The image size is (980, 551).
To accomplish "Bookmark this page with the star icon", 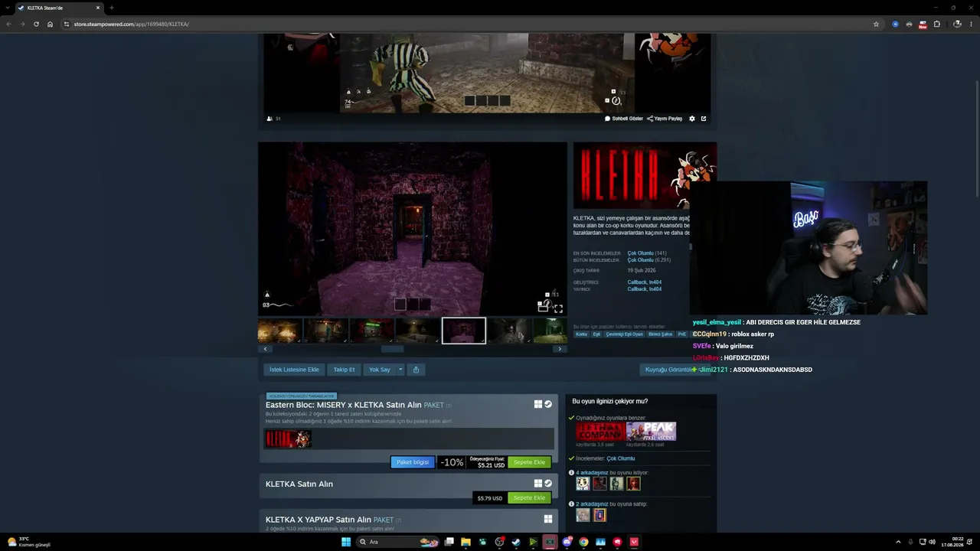I will (x=876, y=24).
